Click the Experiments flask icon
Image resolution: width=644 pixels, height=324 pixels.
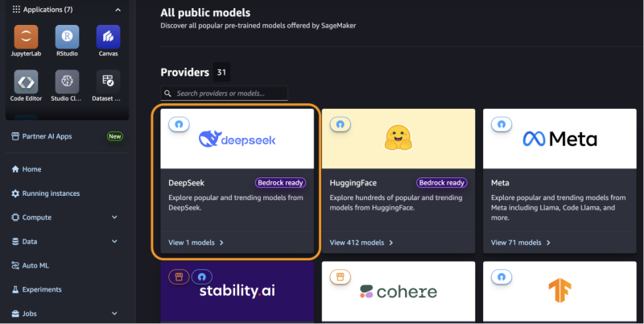(15, 289)
